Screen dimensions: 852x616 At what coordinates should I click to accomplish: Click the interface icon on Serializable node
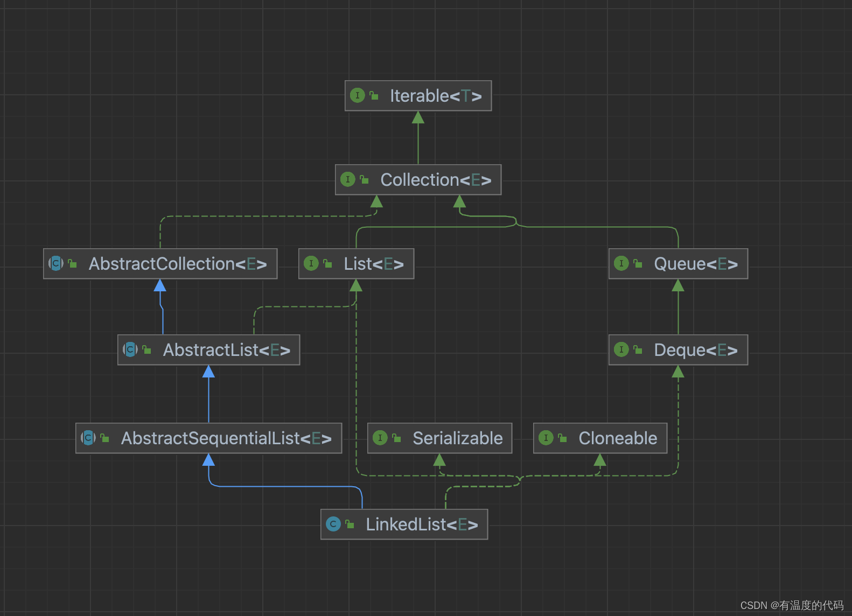coord(380,438)
